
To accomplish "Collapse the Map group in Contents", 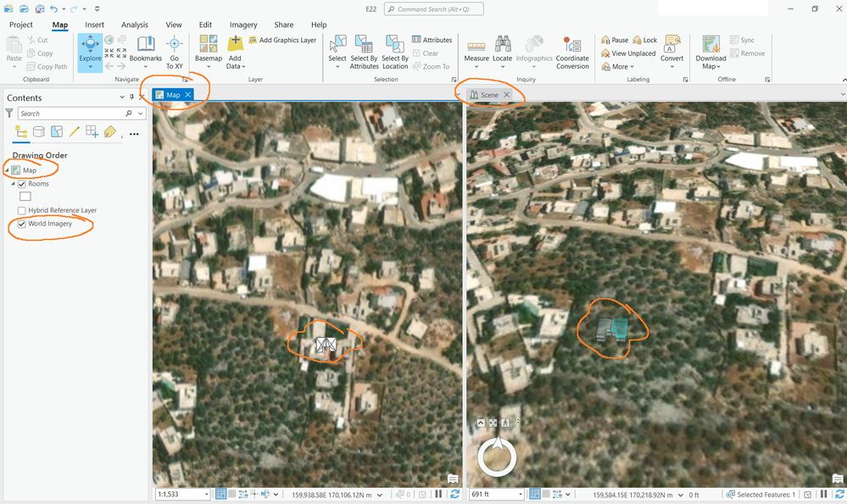I will (7, 170).
